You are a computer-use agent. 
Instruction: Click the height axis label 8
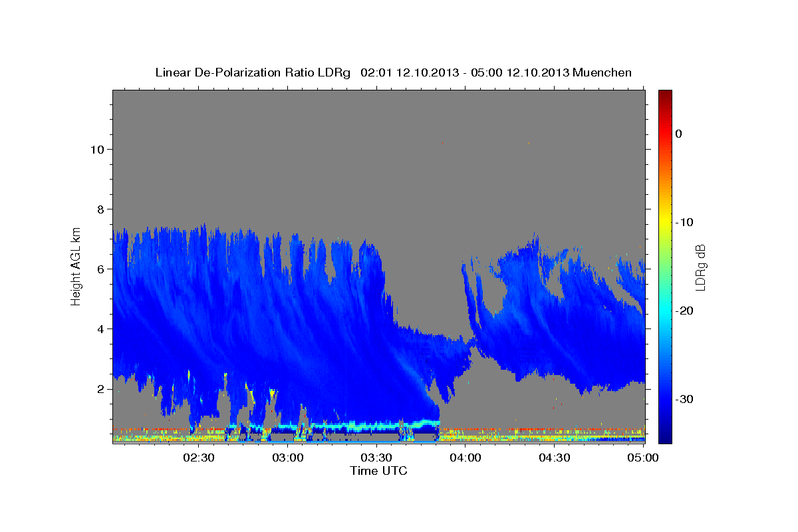click(x=99, y=209)
